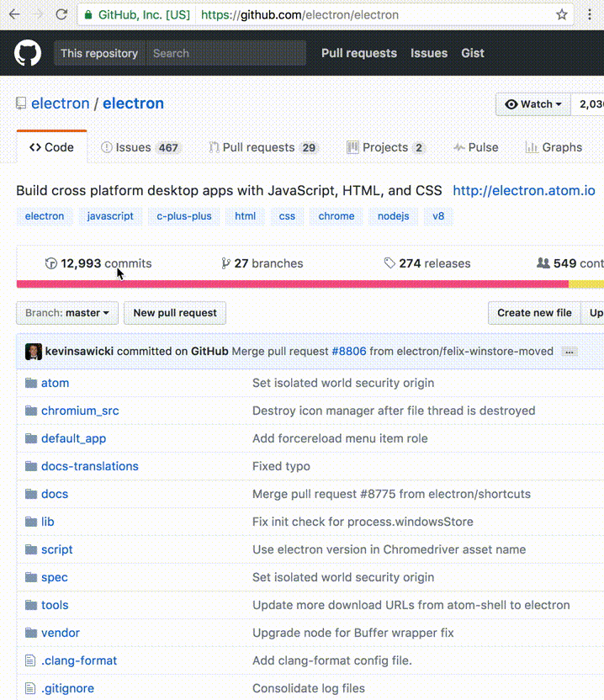604x700 pixels.
Task: Click the file icon next to .gitignore
Action: point(30,688)
